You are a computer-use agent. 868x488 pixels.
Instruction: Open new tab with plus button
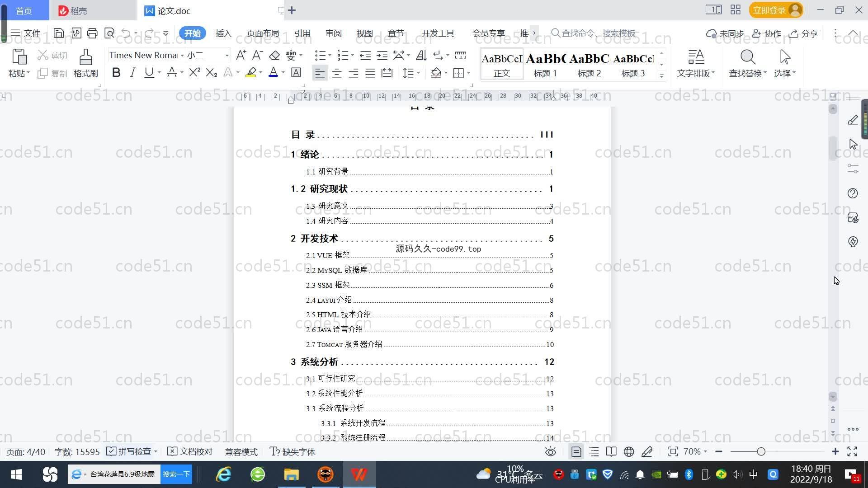pos(292,10)
